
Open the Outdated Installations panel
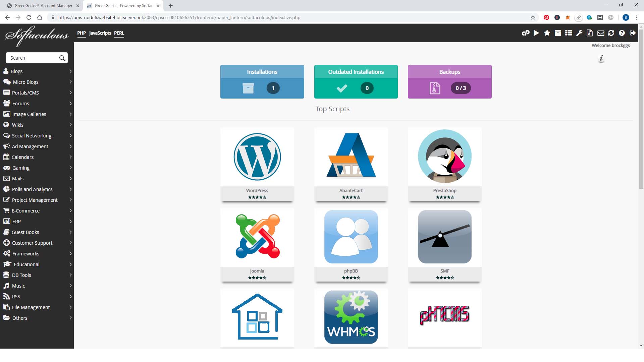[356, 82]
